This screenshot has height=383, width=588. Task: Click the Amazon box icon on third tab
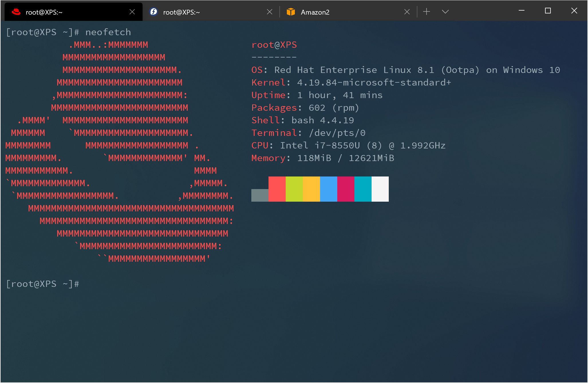291,12
